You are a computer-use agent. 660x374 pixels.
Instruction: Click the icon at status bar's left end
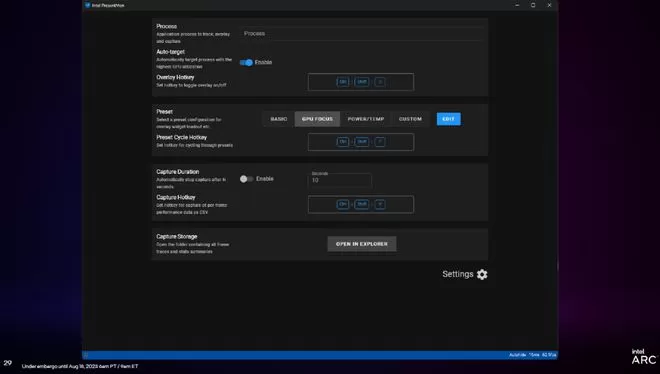click(86, 355)
